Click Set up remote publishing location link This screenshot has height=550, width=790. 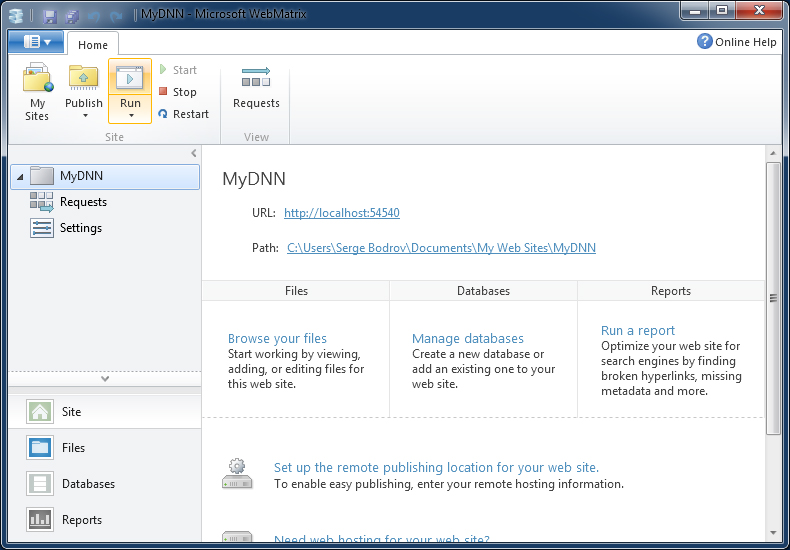[x=436, y=467]
